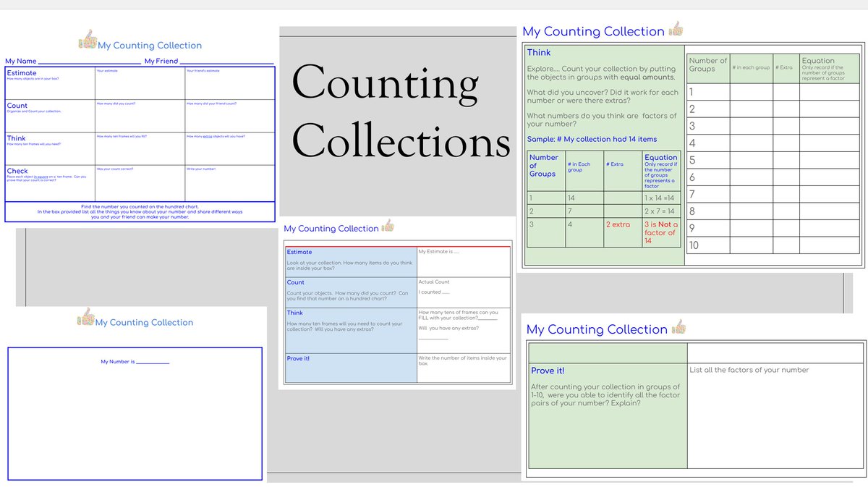
Task: Click the 'Your estimate' cell
Action: [x=139, y=83]
